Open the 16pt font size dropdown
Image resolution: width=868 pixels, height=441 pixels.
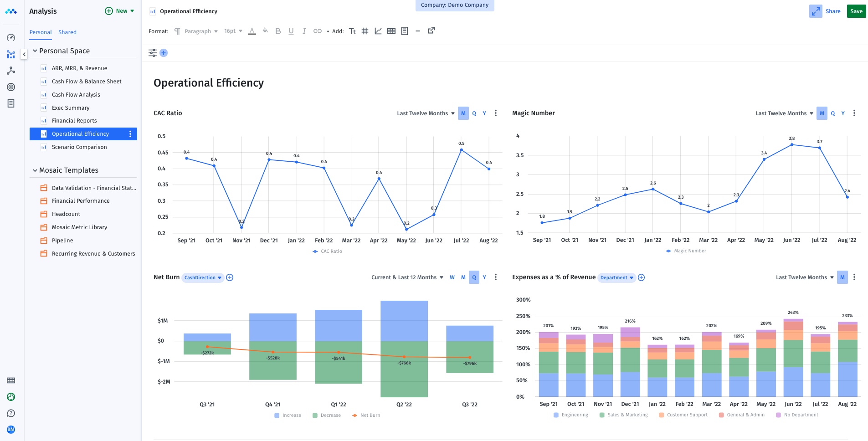233,31
